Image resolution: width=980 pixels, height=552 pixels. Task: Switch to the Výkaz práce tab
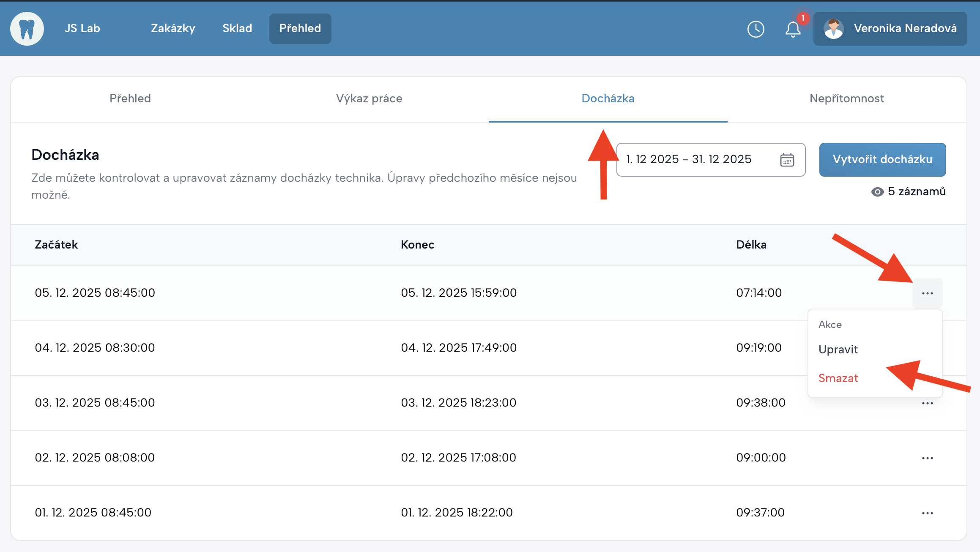[369, 98]
